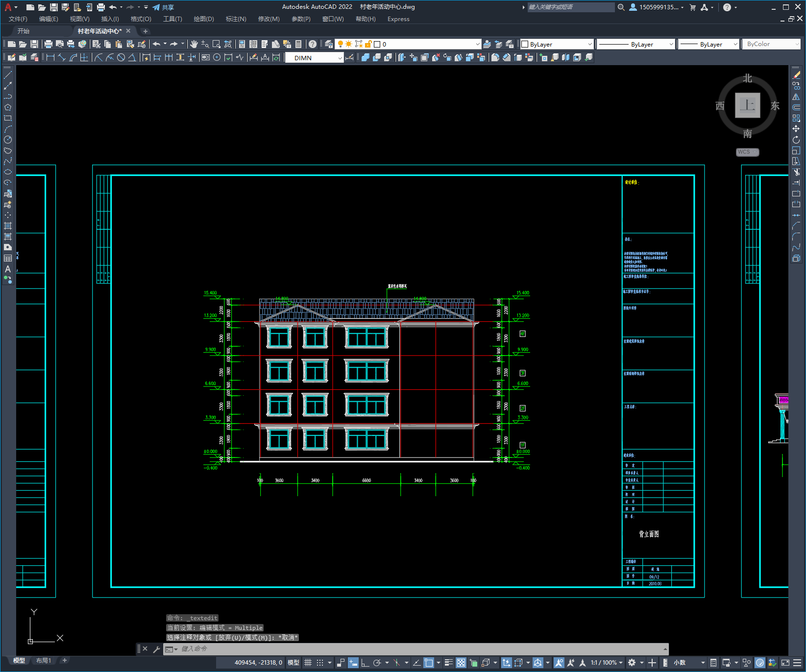This screenshot has height=672, width=806.
Task: Open the Autodesk App Store cart icon
Action: coord(692,7)
